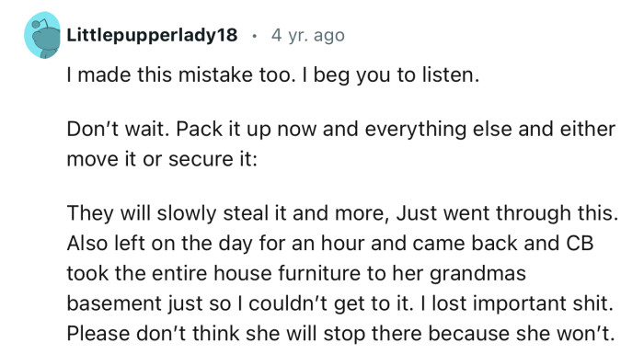644x354 pixels.
Task: Click the 'I lost important' sentence
Action: [x=517, y=303]
